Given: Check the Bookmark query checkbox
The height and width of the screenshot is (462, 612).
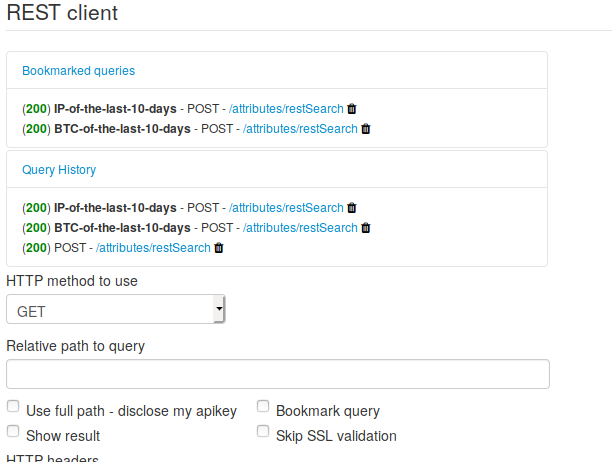Looking at the screenshot, I should [263, 407].
